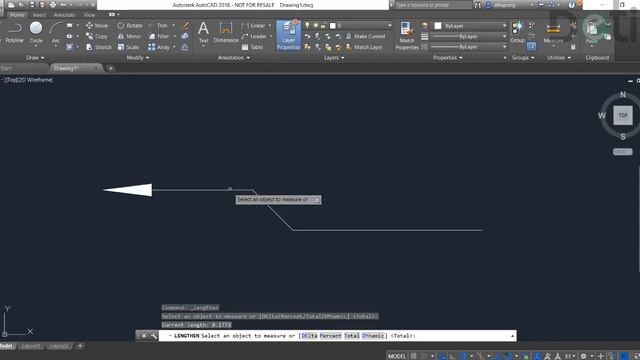The height and width of the screenshot is (360, 640).
Task: Expand command line history arrow
Action: tap(512, 336)
